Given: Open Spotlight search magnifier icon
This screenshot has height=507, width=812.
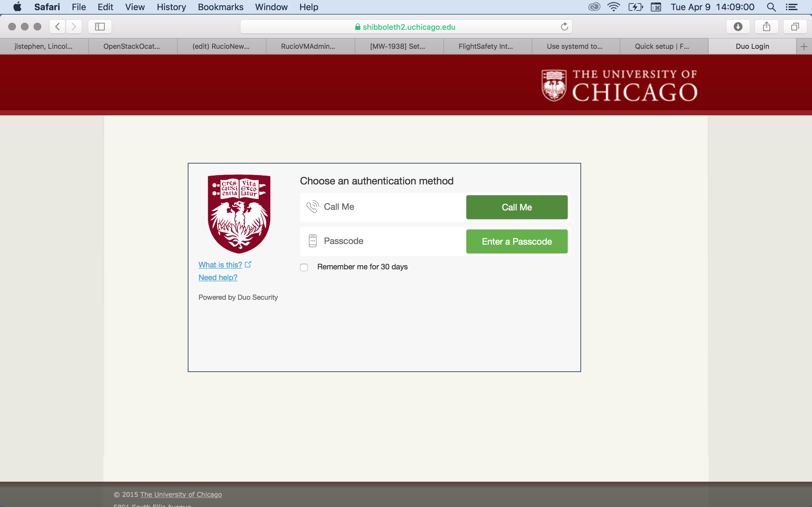Looking at the screenshot, I should pyautogui.click(x=771, y=7).
